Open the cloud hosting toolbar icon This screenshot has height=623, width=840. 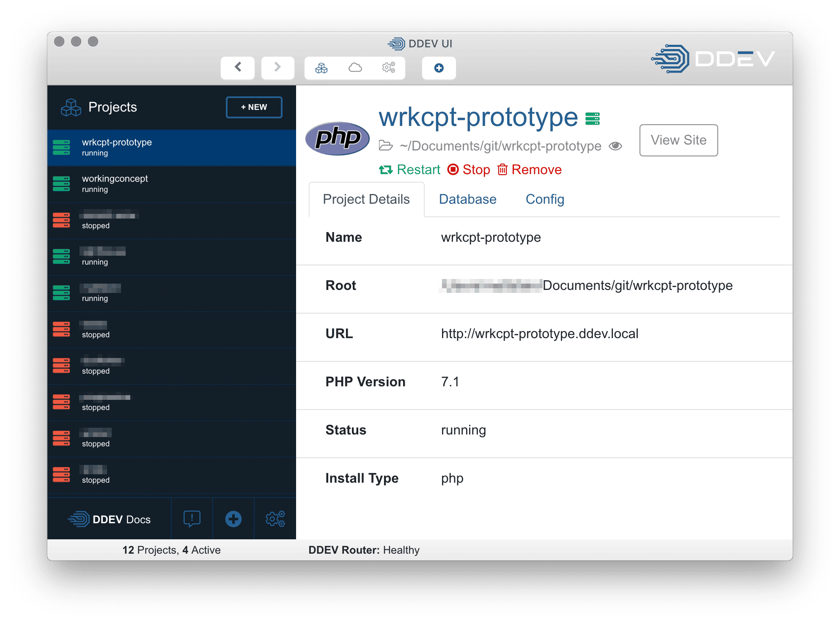point(355,68)
